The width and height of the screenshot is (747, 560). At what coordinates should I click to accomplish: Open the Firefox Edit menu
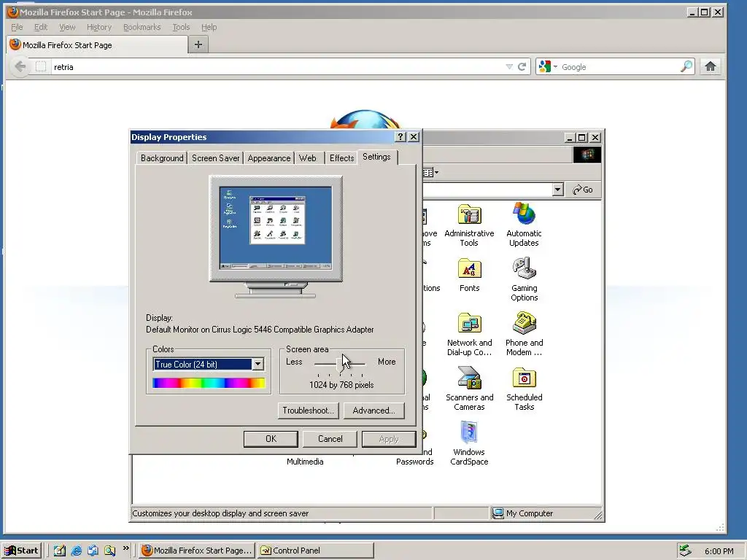[41, 27]
